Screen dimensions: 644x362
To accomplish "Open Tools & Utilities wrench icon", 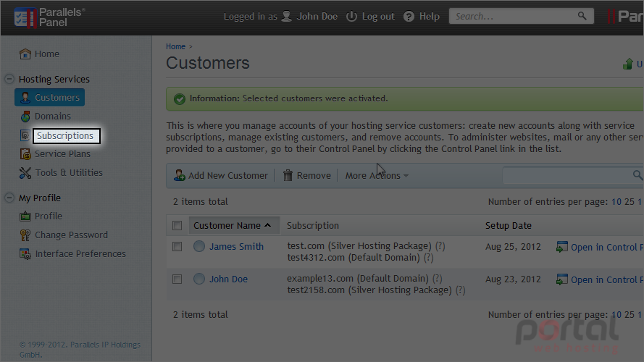I will click(25, 173).
